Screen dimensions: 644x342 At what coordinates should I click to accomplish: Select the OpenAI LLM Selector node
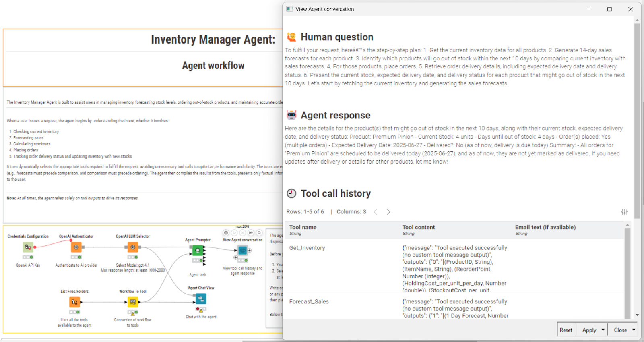tap(133, 247)
